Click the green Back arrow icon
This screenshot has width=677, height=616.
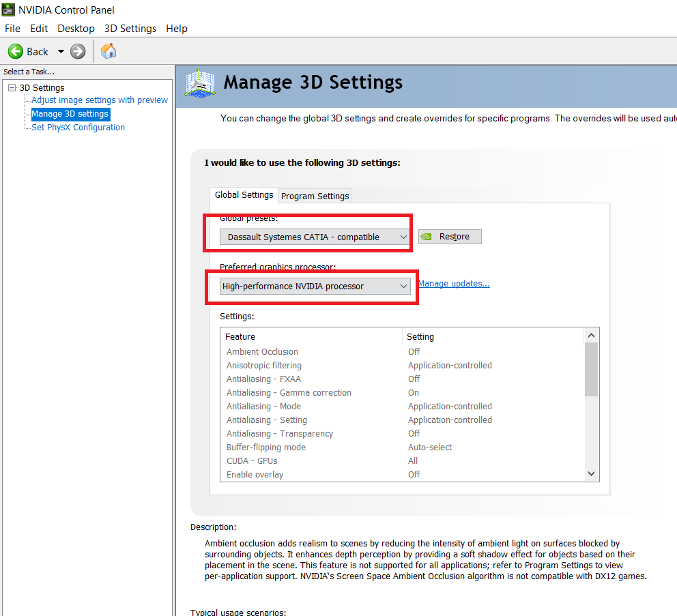tap(16, 51)
